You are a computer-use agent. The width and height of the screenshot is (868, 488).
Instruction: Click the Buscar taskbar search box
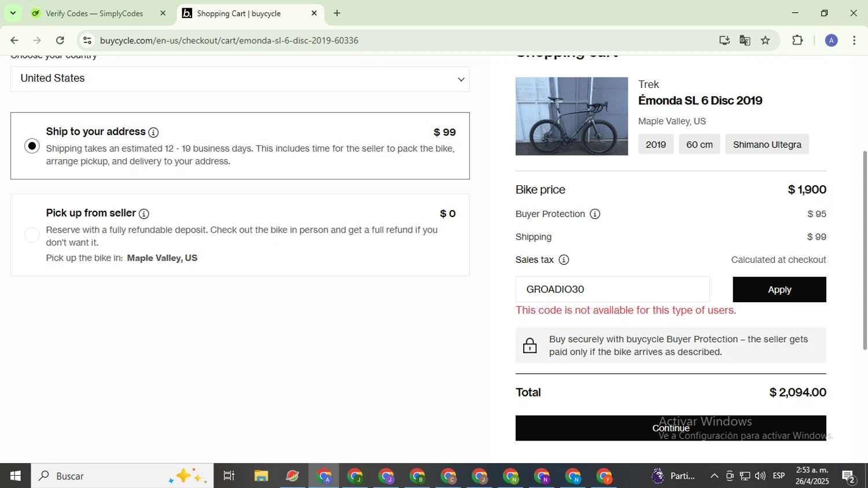(x=122, y=476)
